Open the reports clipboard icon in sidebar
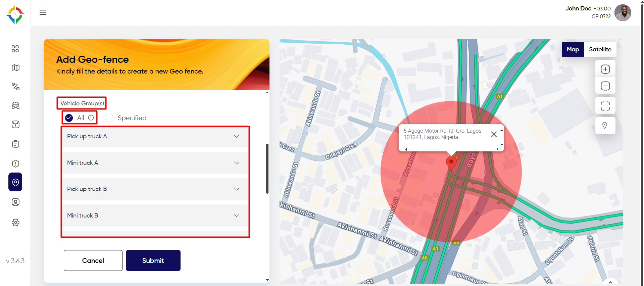 [15, 144]
